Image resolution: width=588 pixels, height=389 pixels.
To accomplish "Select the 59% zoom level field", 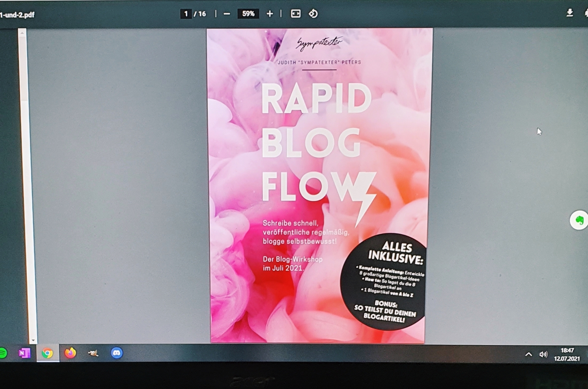I will pyautogui.click(x=248, y=14).
